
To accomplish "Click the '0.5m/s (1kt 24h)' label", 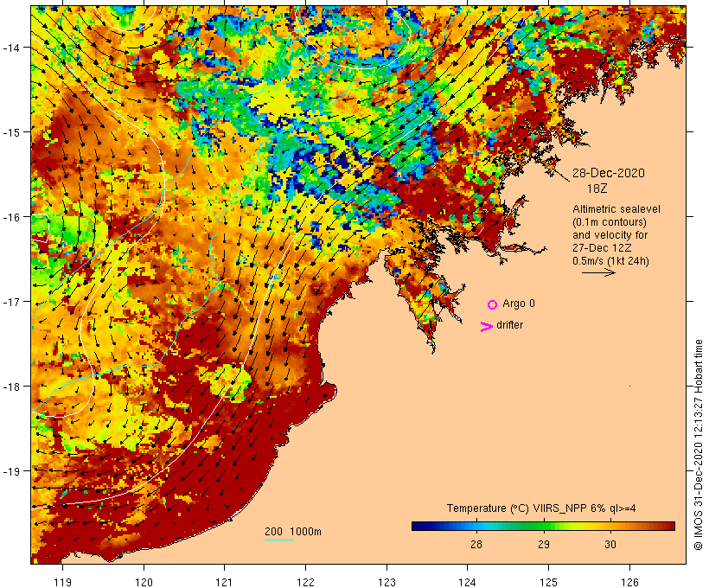I will (x=610, y=261).
